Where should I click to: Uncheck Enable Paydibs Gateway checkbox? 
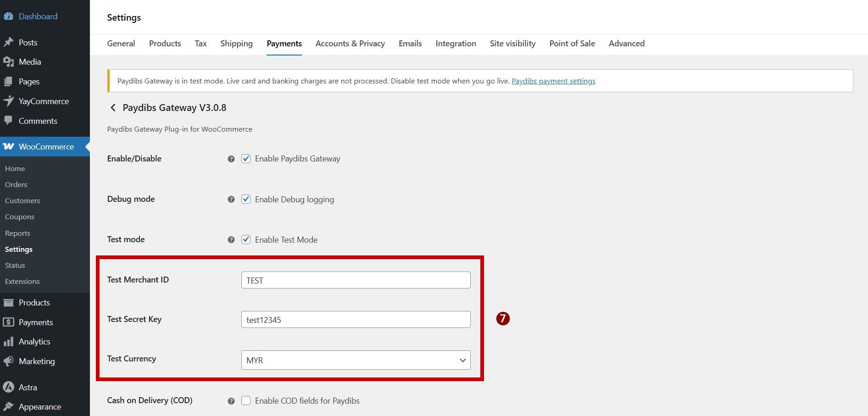(246, 159)
